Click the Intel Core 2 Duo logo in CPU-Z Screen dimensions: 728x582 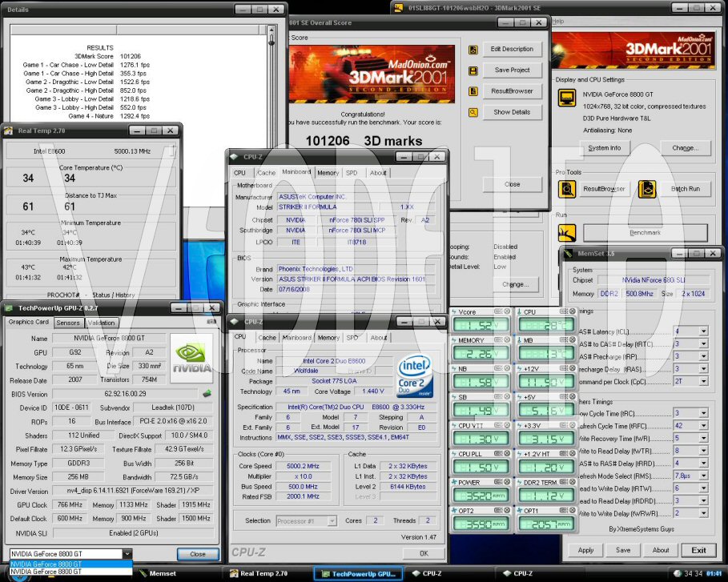[x=415, y=377]
